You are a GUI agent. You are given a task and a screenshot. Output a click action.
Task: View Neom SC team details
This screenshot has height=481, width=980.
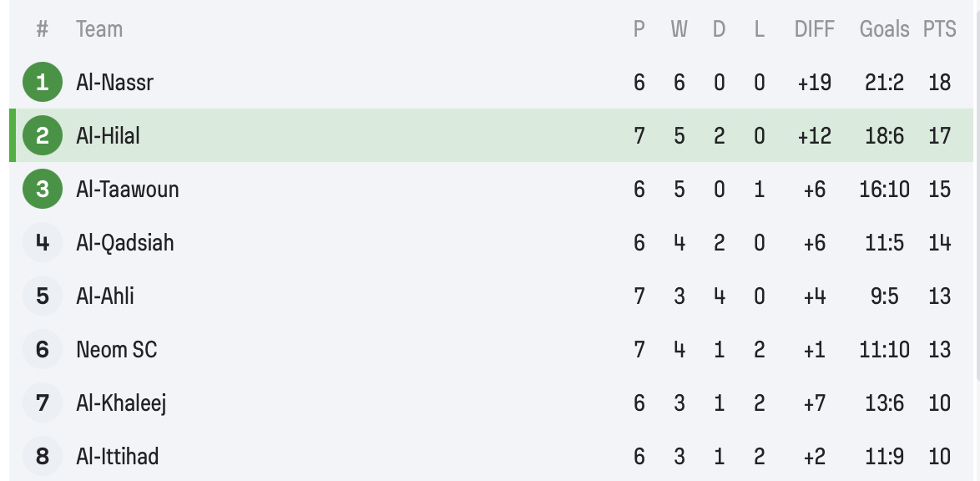(116, 350)
